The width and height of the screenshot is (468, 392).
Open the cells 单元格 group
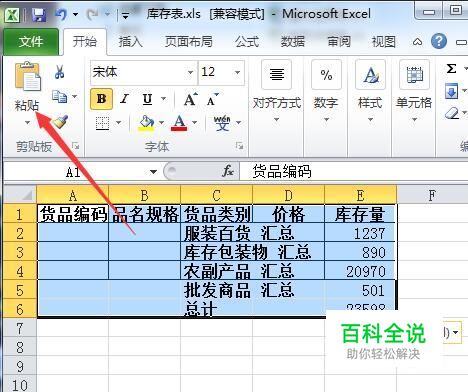coord(414,91)
